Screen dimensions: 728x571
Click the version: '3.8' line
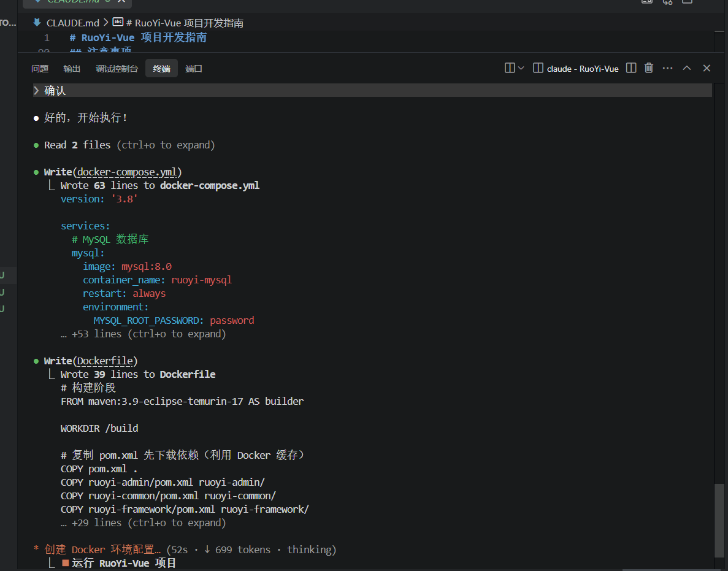(99, 199)
